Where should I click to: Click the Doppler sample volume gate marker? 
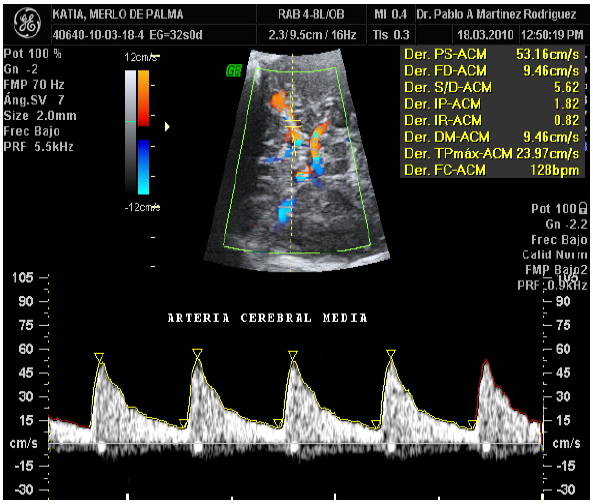coord(293,123)
